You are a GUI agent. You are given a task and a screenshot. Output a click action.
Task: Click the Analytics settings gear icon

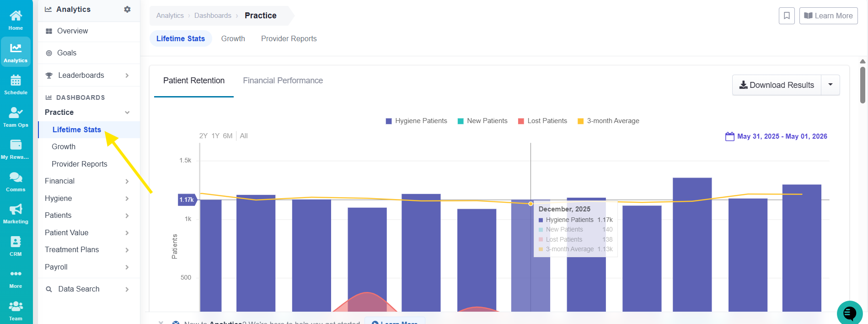pos(127,9)
